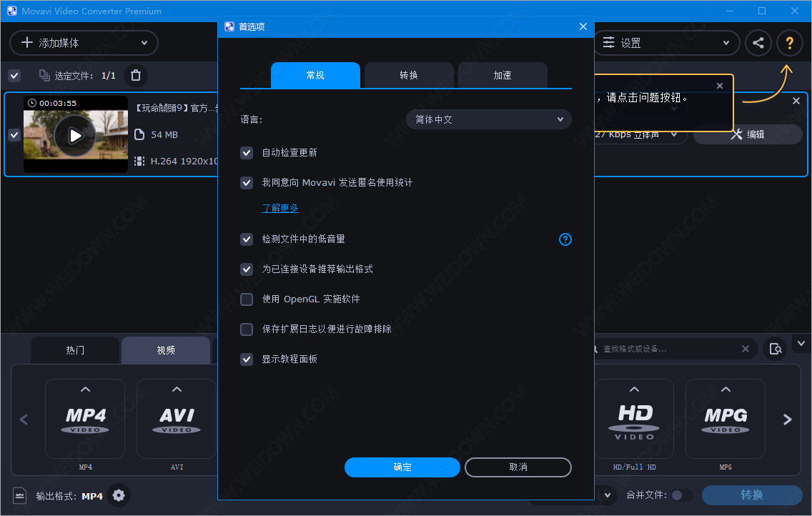Click the device detection icon near search

pyautogui.click(x=776, y=349)
